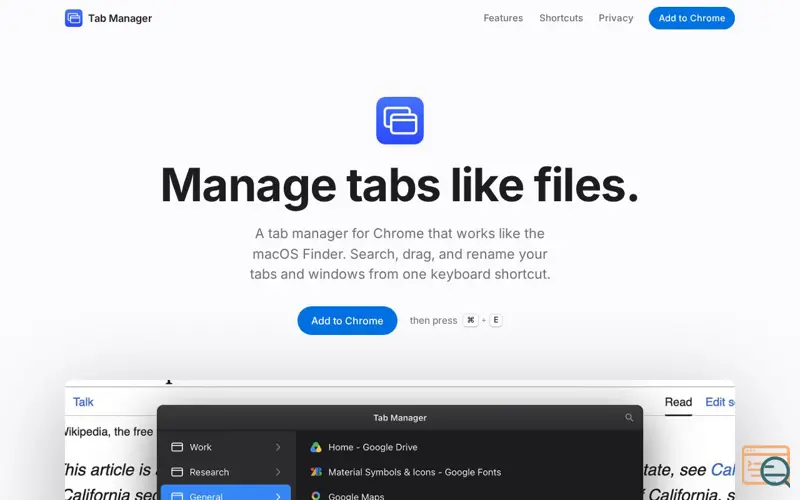Viewport: 800px width, 500px height.
Task: Open the Shortcuts nav link
Action: (561, 18)
